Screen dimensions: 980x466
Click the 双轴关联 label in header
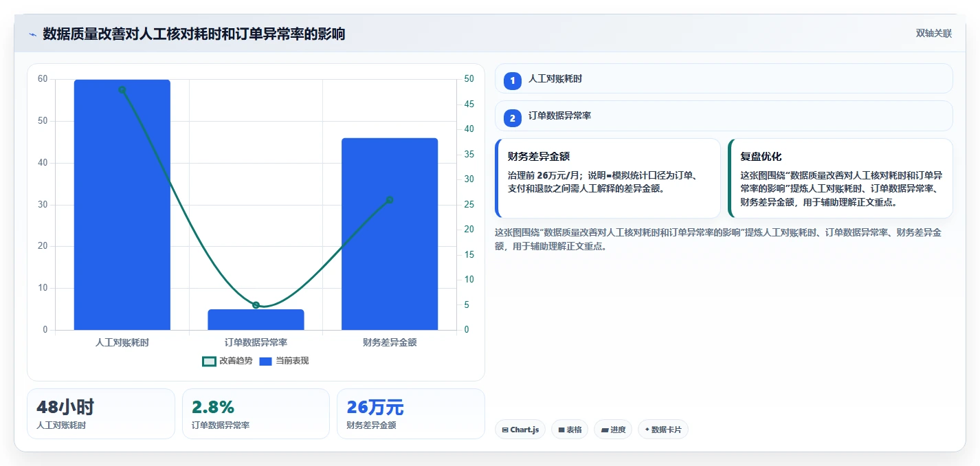click(933, 34)
